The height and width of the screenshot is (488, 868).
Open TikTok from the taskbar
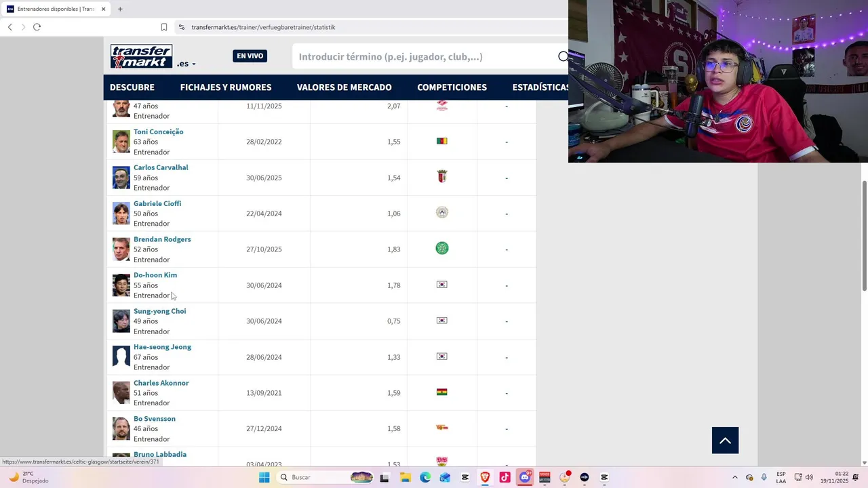tap(505, 477)
